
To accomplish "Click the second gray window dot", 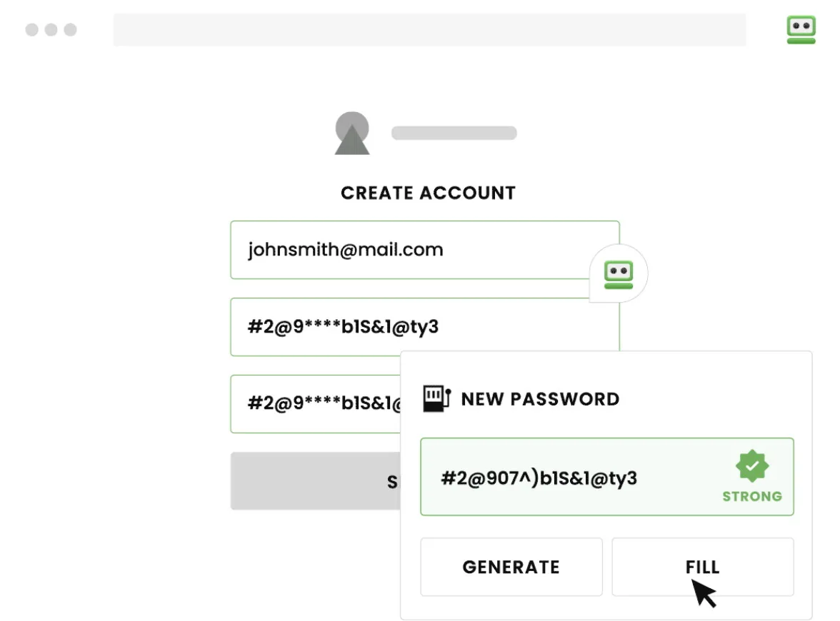I will pos(51,29).
